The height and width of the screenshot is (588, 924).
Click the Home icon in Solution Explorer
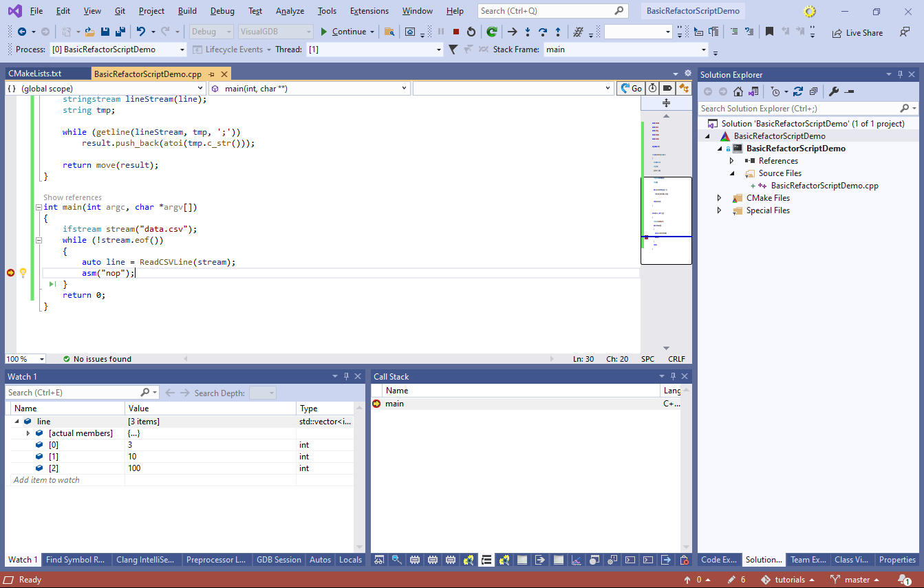pyautogui.click(x=738, y=91)
